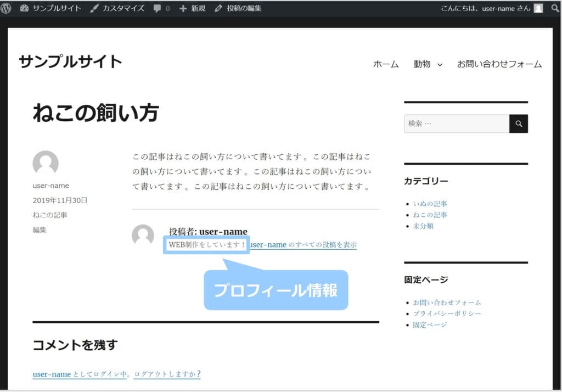562x392 pixels.
Task: Click 新規 to add new content
Action: pos(192,8)
